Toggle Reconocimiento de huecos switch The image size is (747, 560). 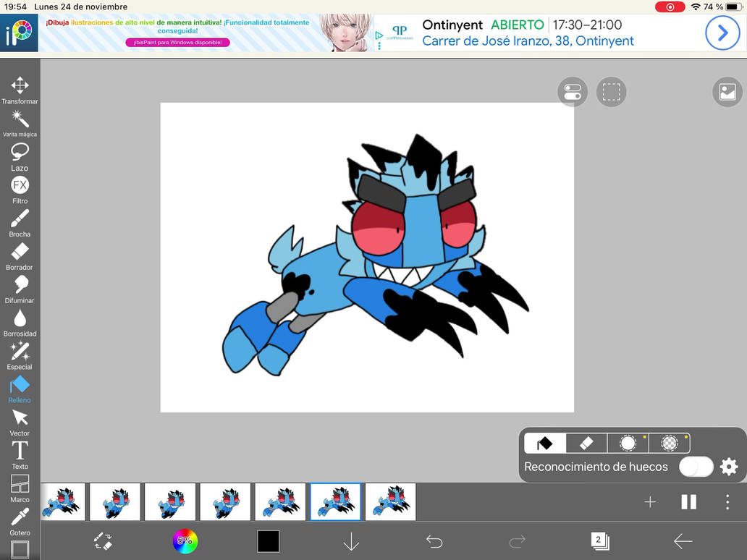tap(696, 467)
